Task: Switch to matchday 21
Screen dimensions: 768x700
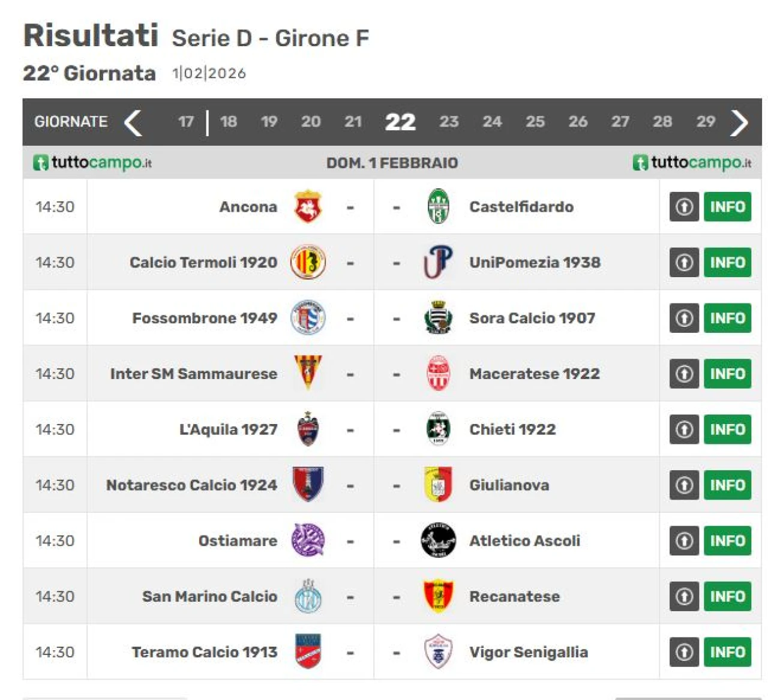Action: tap(353, 122)
